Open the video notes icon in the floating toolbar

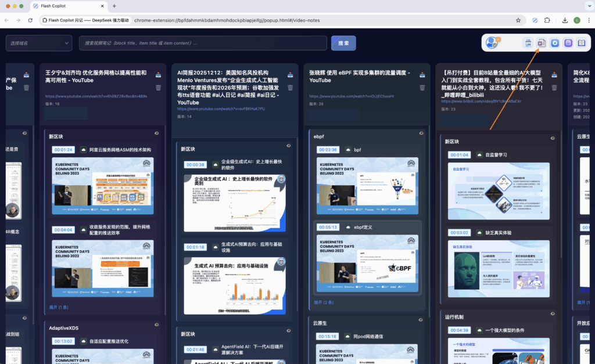542,43
